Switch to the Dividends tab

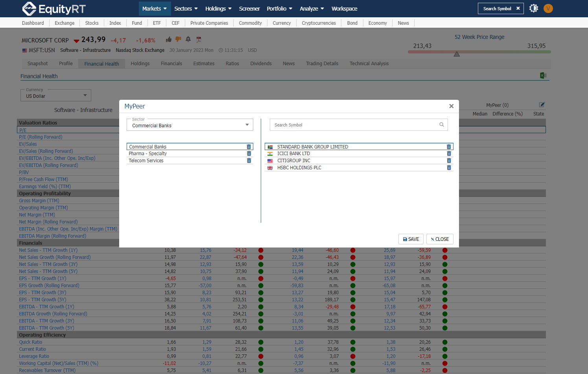point(261,64)
